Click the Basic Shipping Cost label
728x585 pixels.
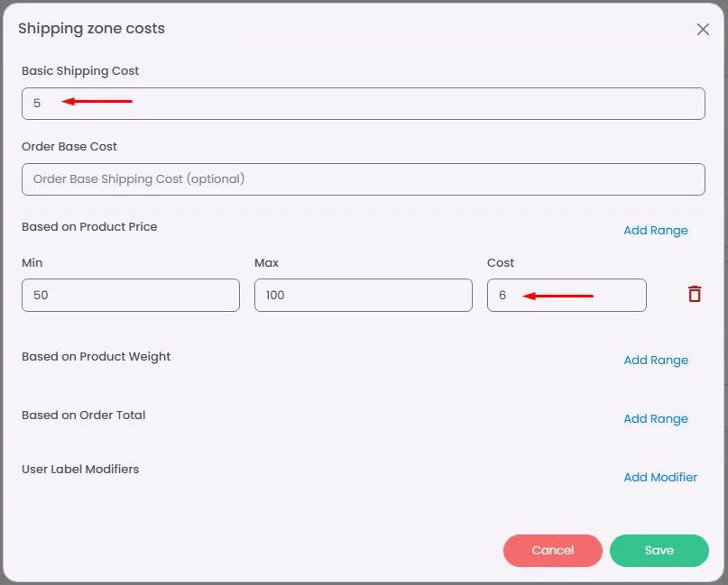pos(80,71)
